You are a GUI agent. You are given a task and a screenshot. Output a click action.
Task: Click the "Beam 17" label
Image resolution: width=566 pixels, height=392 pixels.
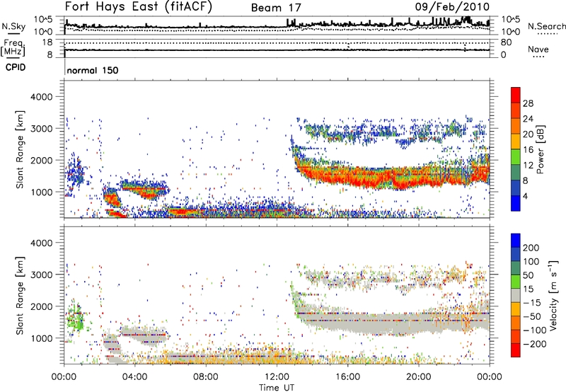pyautogui.click(x=276, y=8)
